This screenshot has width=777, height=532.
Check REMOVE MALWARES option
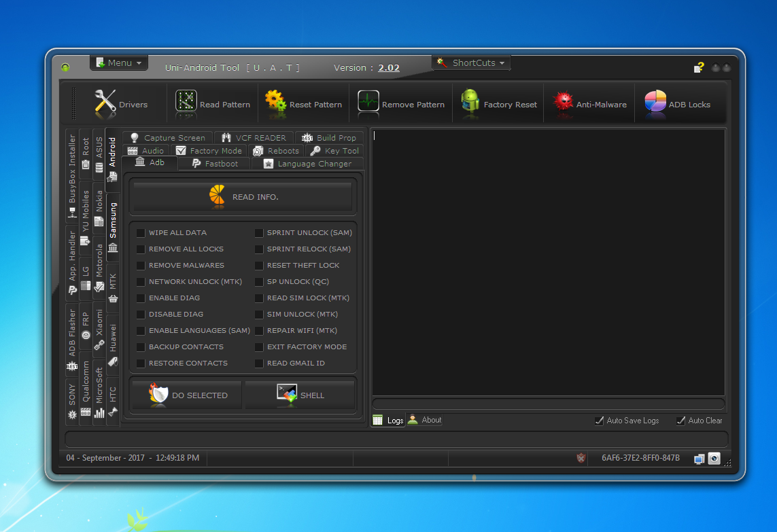coord(141,266)
